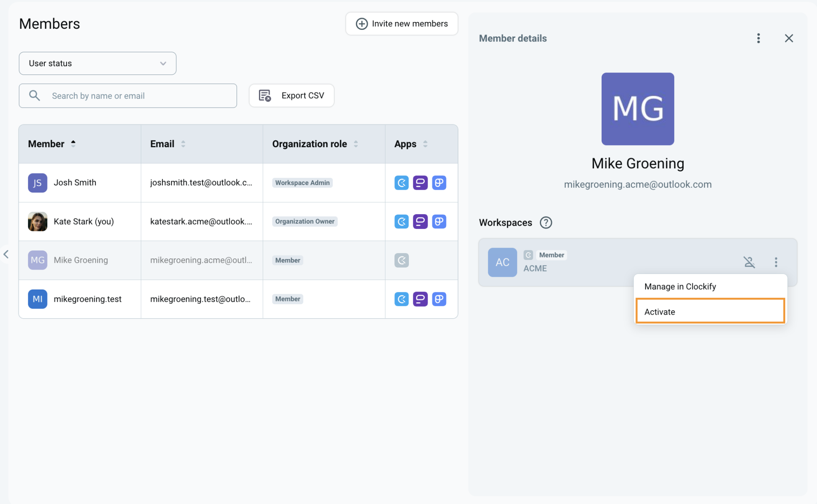Click Member badge in ACME workspace card

coord(551,255)
